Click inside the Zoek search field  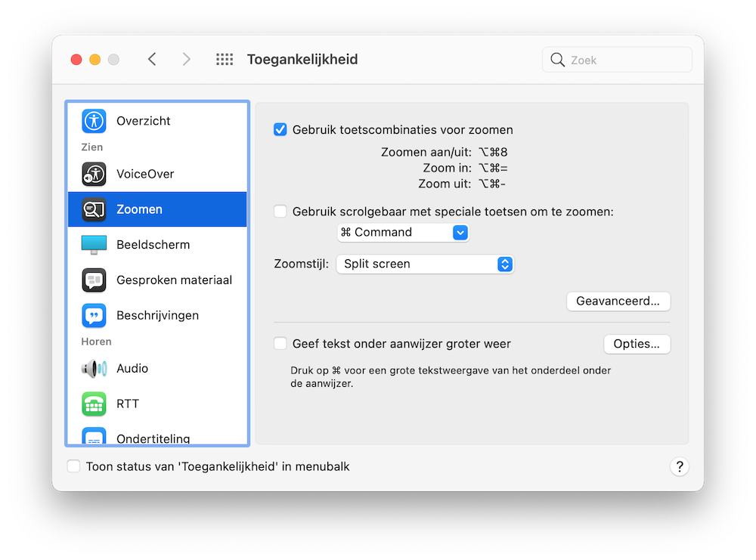pos(616,59)
